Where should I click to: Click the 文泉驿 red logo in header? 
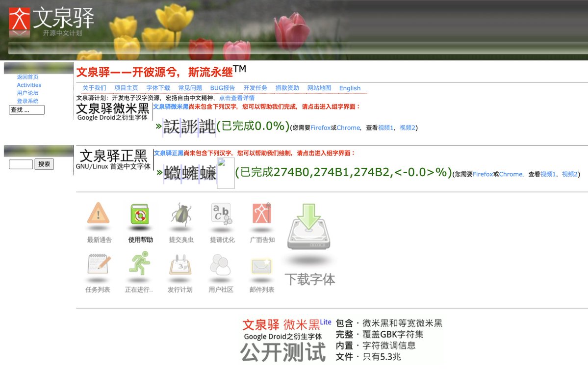point(20,19)
